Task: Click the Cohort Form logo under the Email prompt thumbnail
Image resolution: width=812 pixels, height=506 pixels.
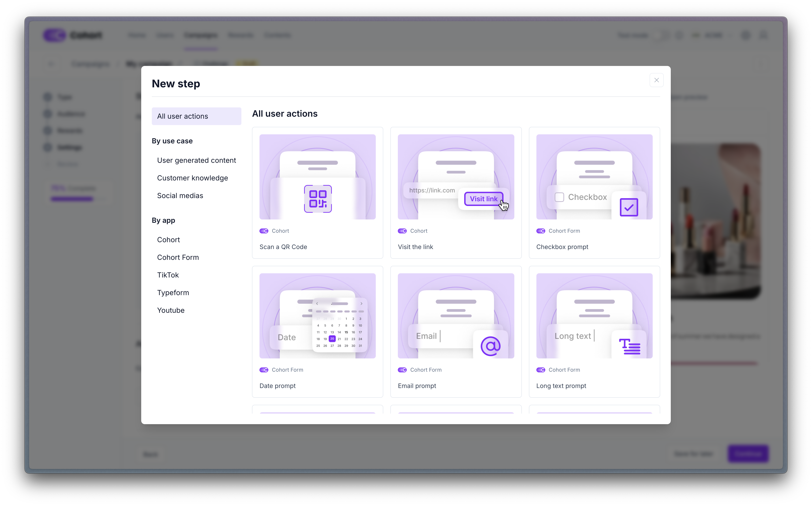Action: 402,370
